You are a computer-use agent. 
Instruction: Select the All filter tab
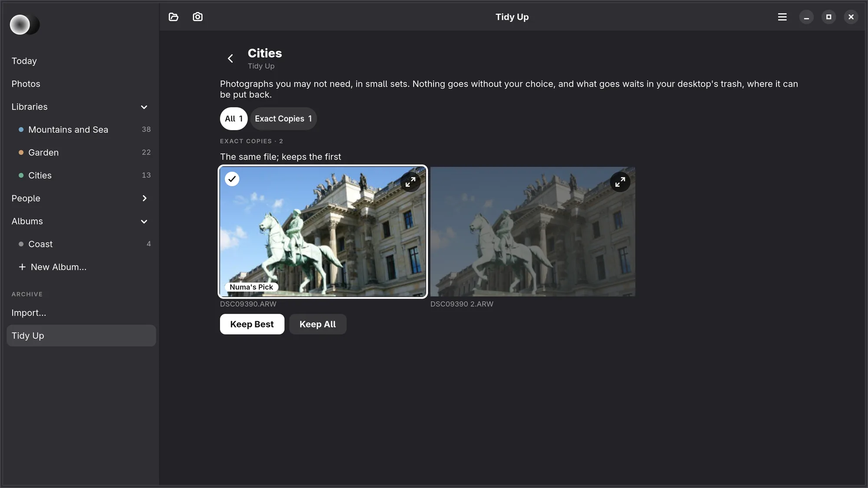(x=233, y=118)
